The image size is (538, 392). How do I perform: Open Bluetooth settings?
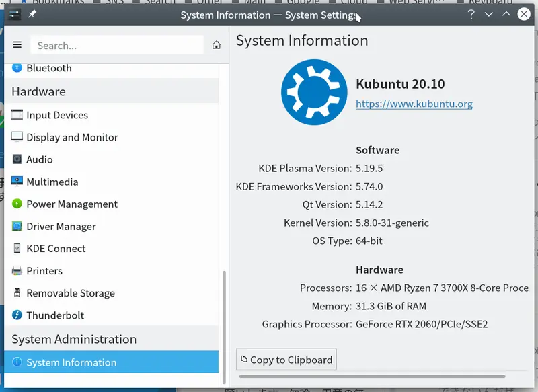point(111,69)
